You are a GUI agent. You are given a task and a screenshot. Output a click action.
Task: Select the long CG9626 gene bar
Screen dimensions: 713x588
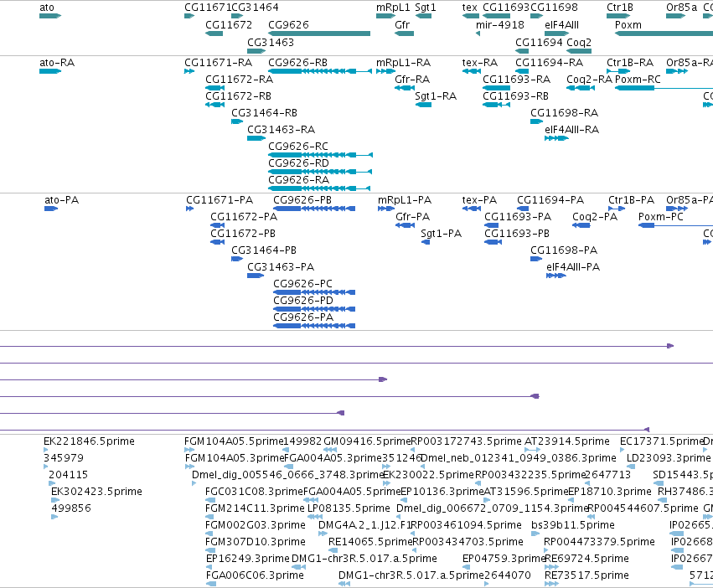tap(319, 34)
